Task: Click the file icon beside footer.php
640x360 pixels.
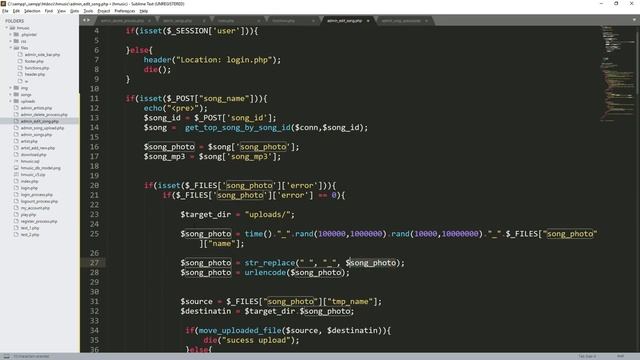Action: [20, 61]
